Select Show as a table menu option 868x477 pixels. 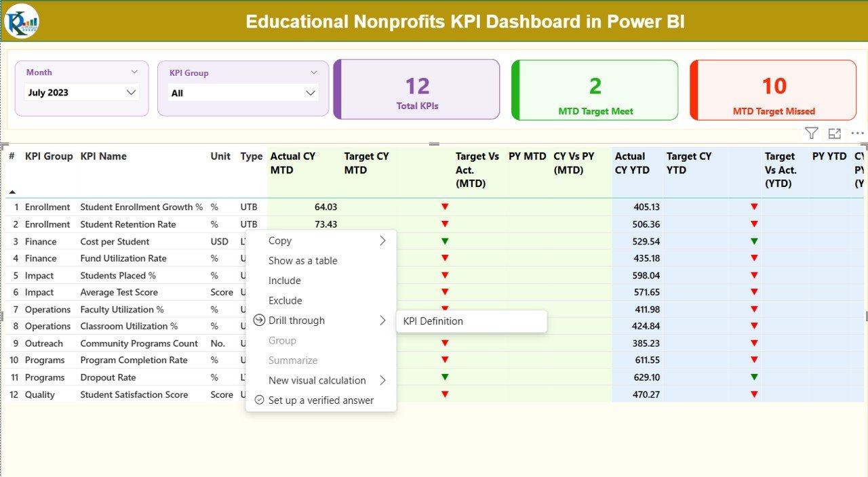tap(302, 260)
